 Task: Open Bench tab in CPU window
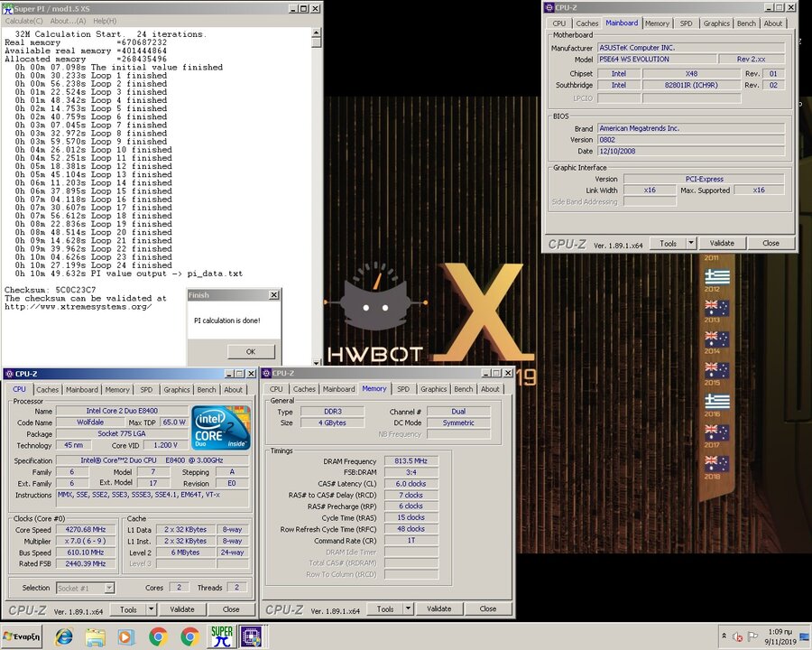[x=206, y=389]
